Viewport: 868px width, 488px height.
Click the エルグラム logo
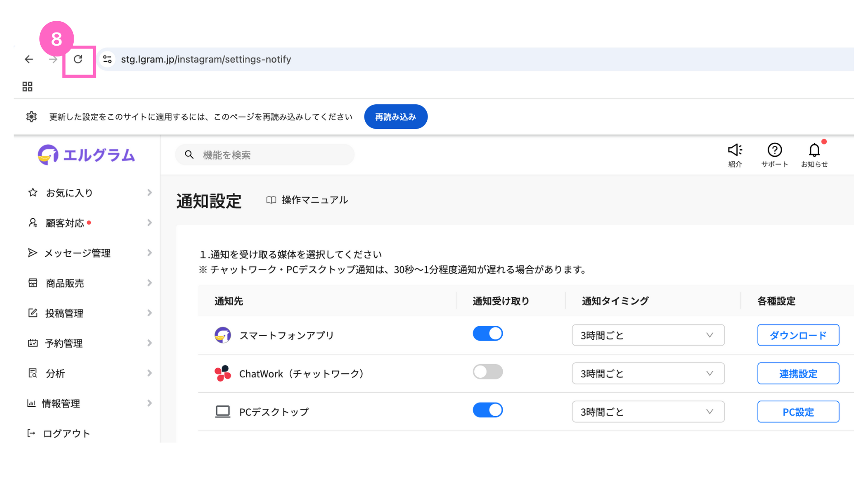86,155
